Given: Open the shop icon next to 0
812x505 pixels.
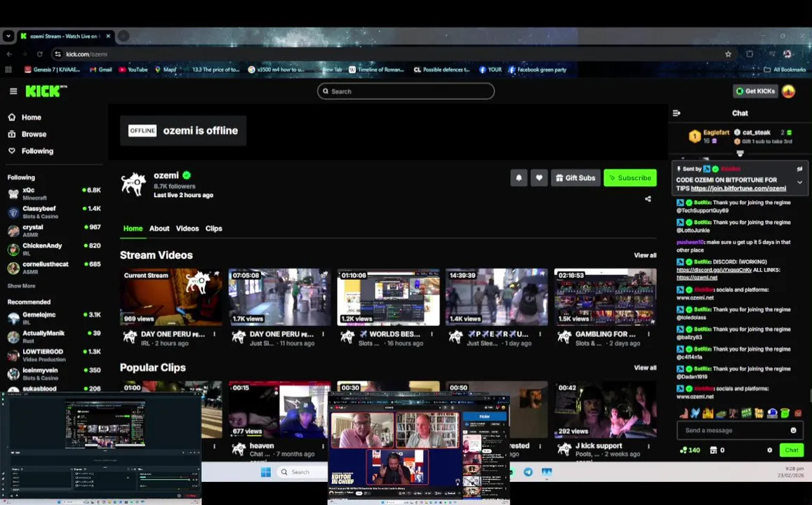Looking at the screenshot, I should click(713, 450).
